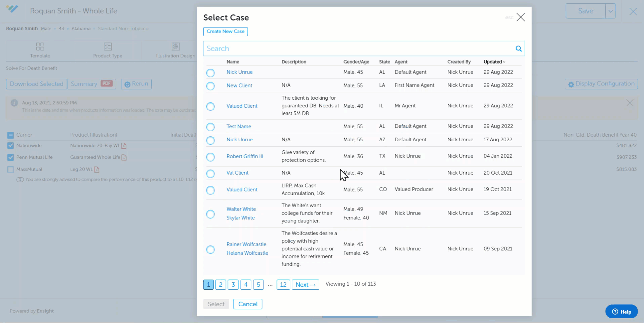
Task: Open the Walter White case link
Action: [241, 209]
